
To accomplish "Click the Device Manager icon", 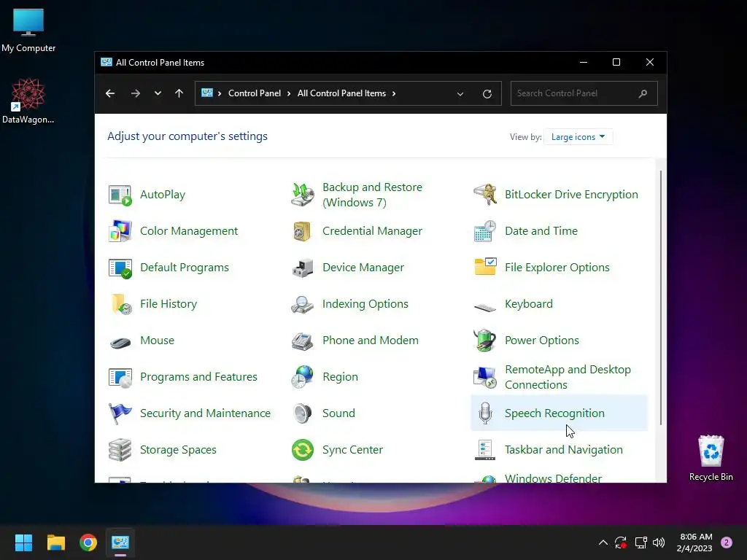I will (x=303, y=268).
